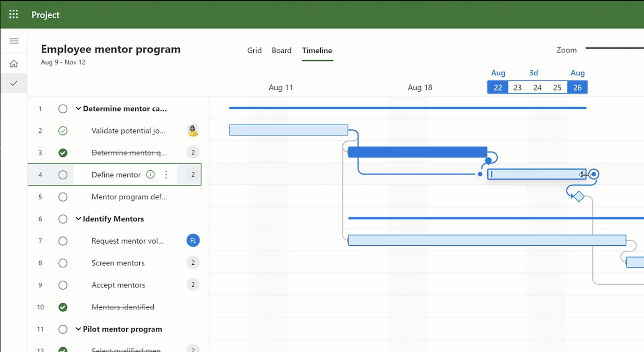644x352 pixels.
Task: Open info icon on Define mentor row
Action: (150, 174)
